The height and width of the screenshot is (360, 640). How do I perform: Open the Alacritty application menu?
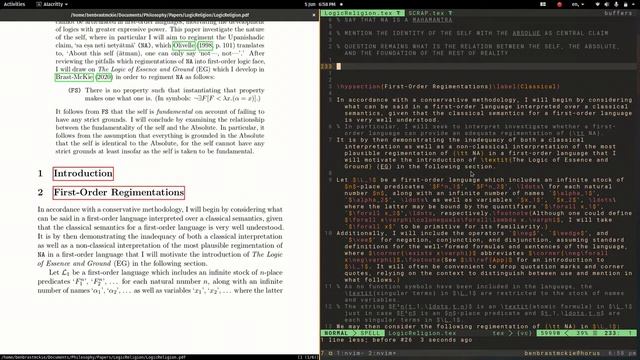tap(52, 4)
